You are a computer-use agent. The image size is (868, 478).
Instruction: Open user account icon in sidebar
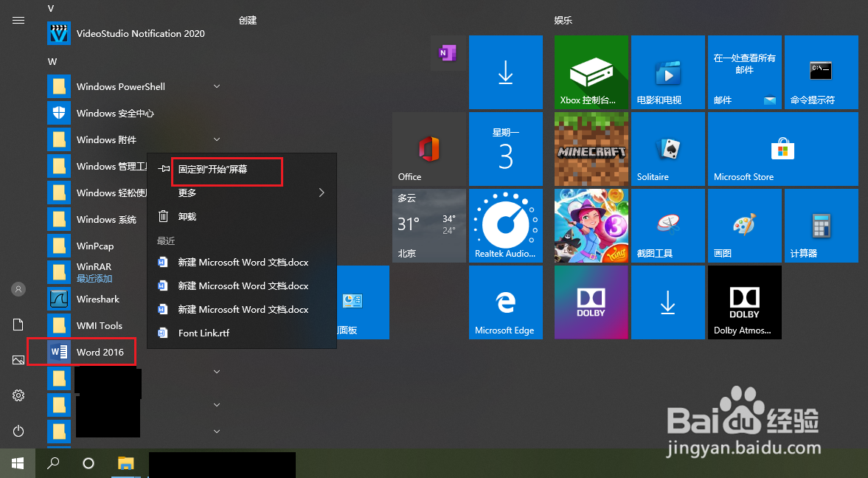[x=18, y=289]
